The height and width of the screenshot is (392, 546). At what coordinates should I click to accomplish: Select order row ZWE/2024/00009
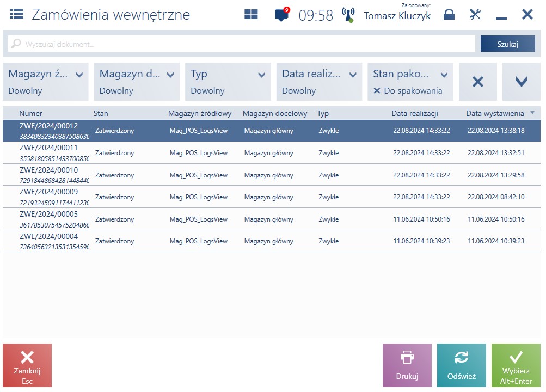(x=272, y=197)
